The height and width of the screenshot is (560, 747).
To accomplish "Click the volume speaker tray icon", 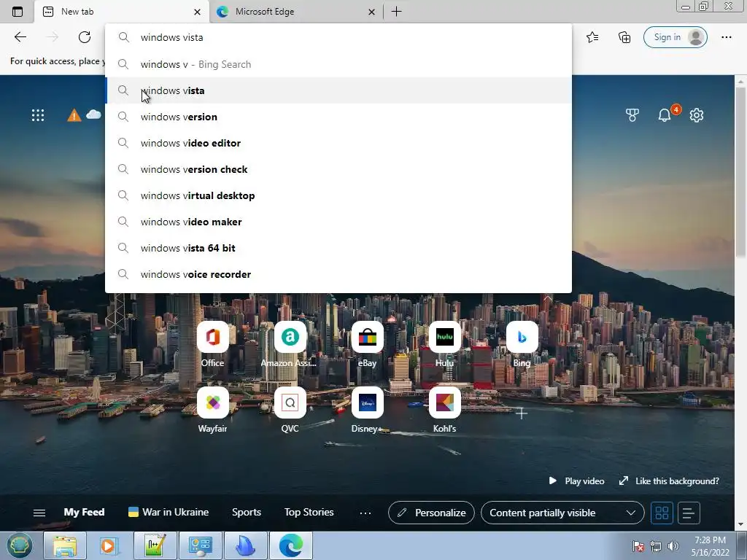I will [673, 546].
